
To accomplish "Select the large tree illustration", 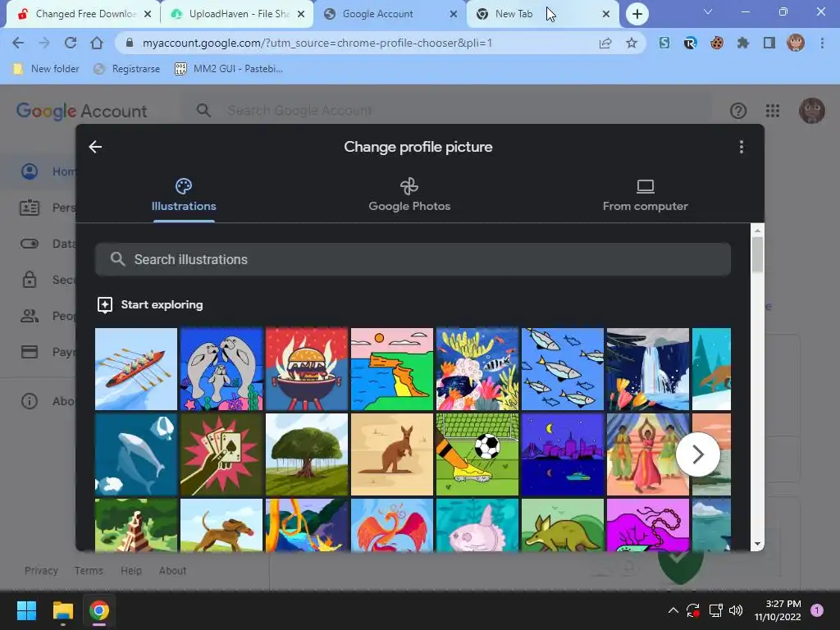I will (x=307, y=454).
